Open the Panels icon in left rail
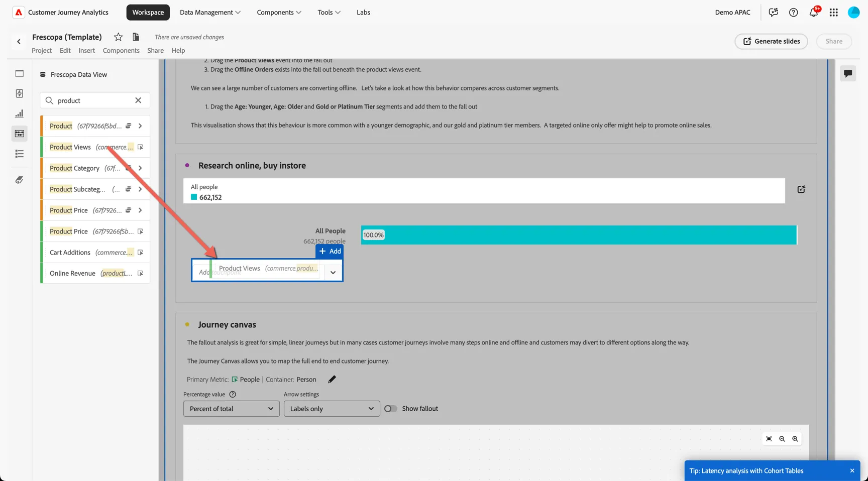Viewport: 868px width, 481px height. coord(20,73)
